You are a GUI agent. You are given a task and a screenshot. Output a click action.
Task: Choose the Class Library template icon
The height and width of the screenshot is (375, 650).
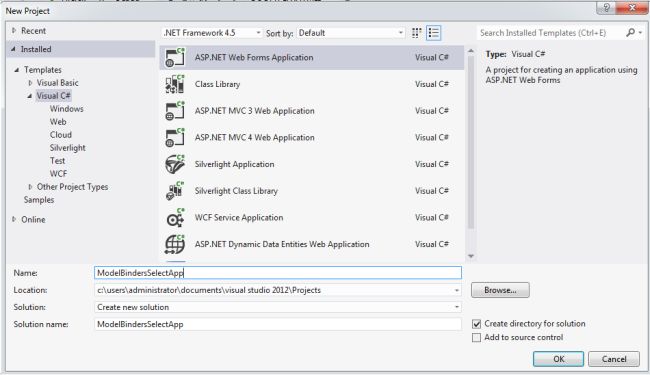coord(175,84)
